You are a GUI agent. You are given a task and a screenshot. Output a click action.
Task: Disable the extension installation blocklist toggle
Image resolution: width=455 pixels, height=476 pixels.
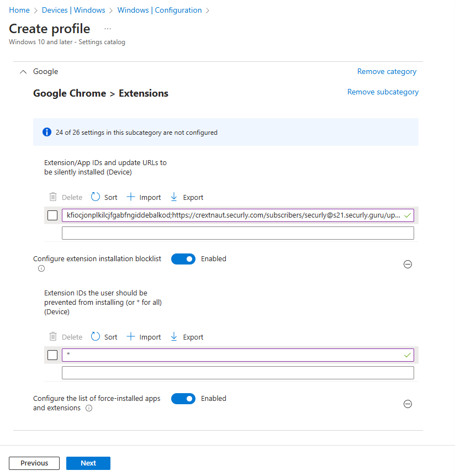183,259
